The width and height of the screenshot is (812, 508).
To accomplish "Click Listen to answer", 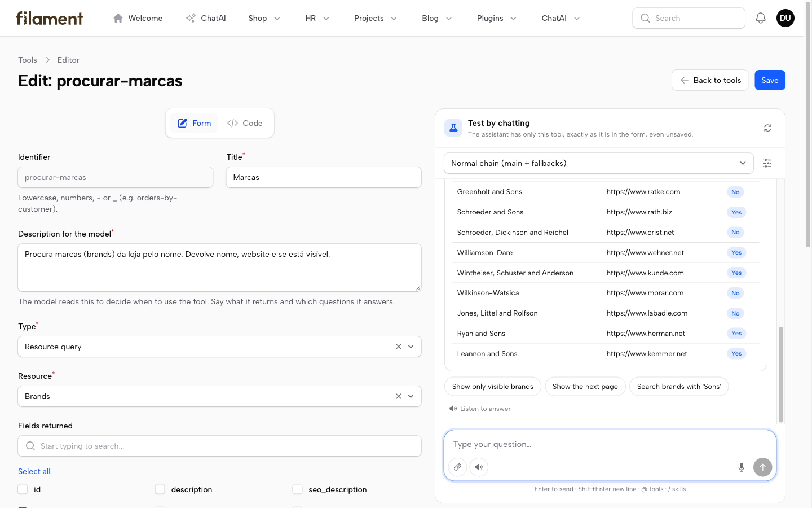I will pos(480,409).
